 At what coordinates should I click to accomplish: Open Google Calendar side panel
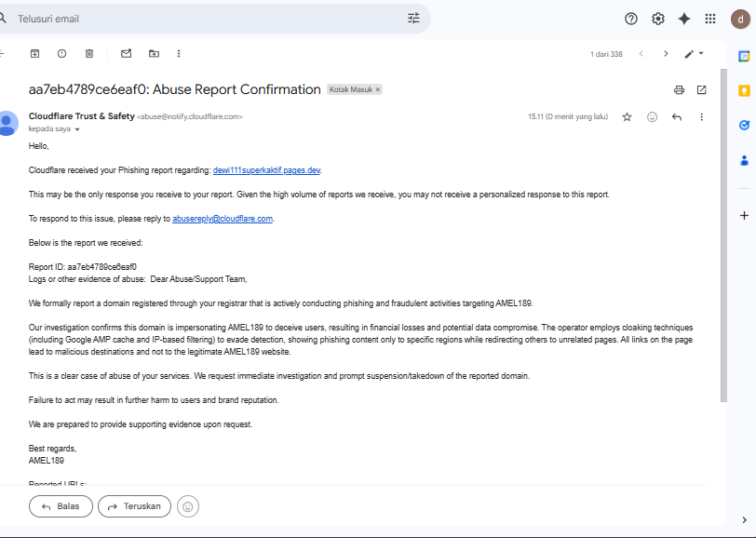tap(744, 57)
